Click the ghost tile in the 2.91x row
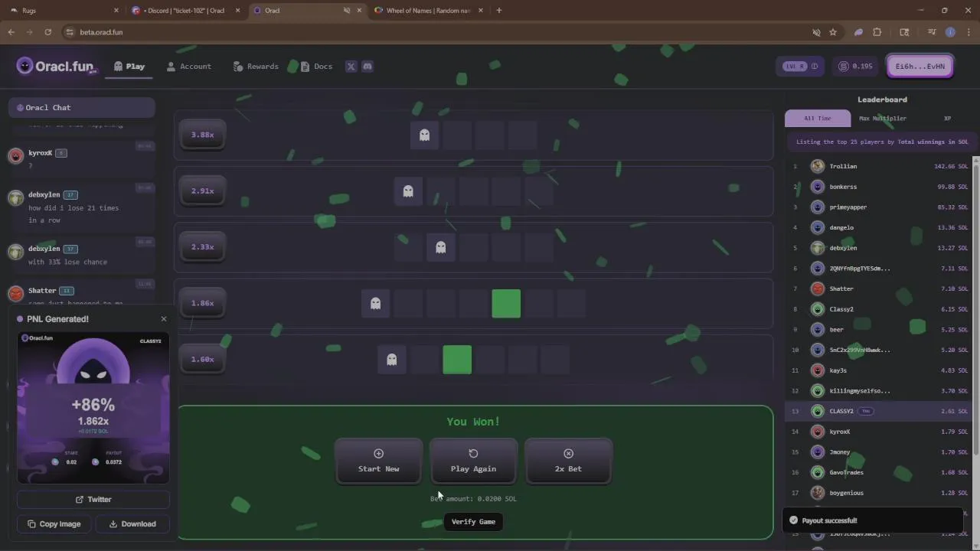Viewport: 980px width, 551px height. click(x=408, y=191)
